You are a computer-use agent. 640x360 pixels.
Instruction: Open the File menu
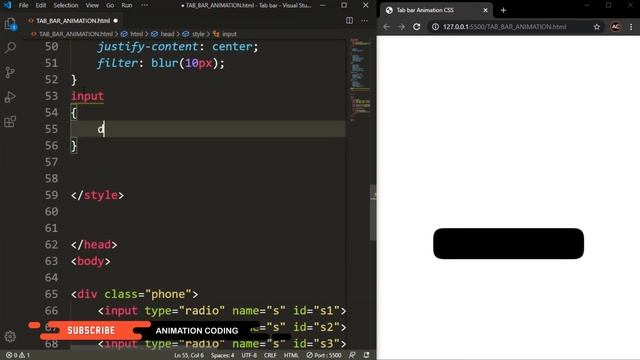click(x=24, y=5)
